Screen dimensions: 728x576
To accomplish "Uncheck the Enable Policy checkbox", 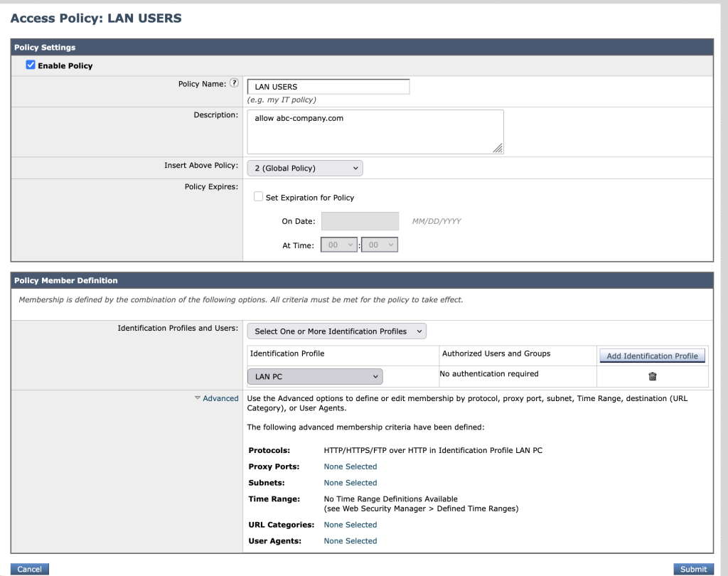I will click(31, 65).
